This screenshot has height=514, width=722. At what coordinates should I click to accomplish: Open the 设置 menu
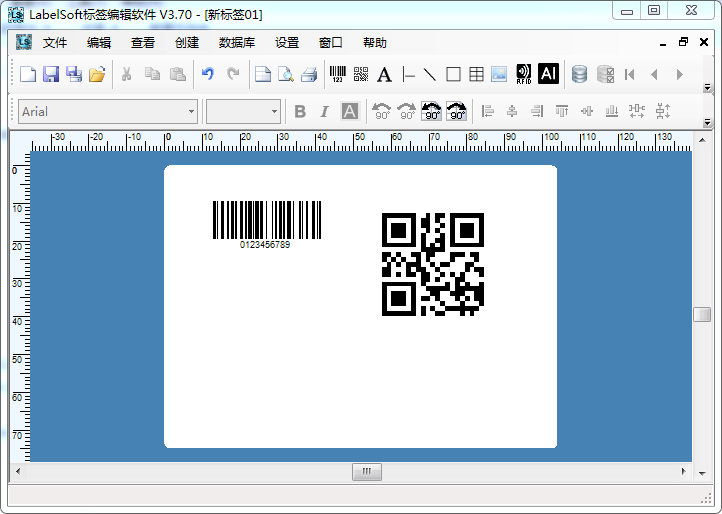[287, 43]
